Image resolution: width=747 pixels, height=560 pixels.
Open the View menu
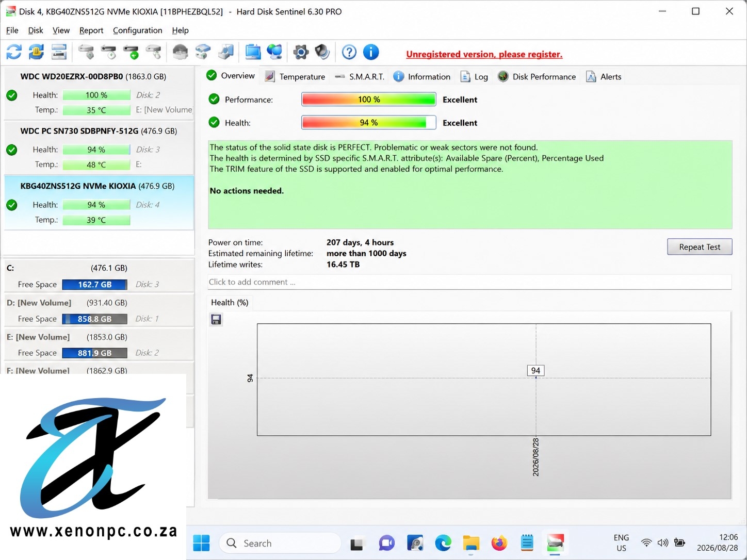tap(61, 30)
